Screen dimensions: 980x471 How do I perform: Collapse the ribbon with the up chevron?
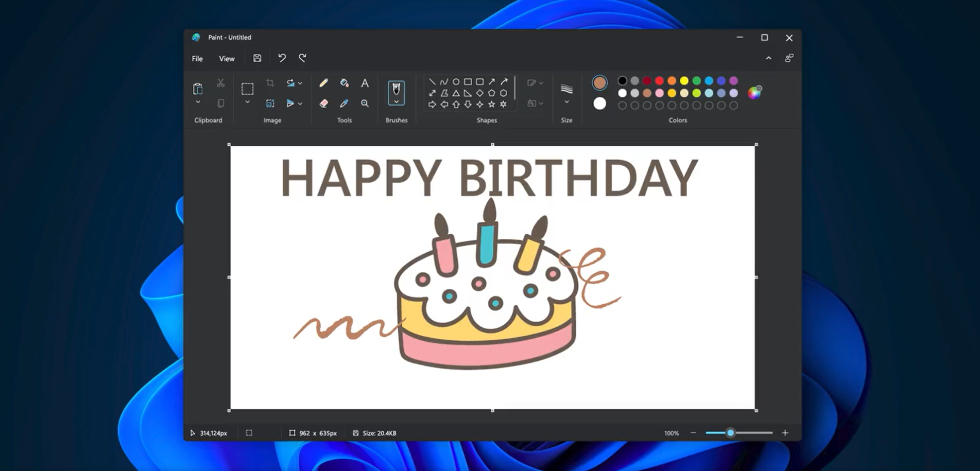point(768,58)
